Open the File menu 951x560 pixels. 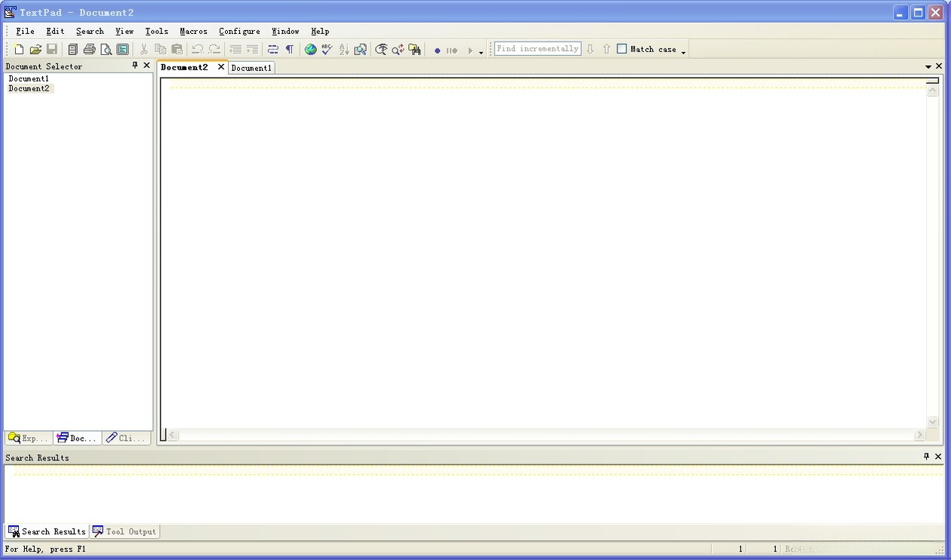(25, 31)
